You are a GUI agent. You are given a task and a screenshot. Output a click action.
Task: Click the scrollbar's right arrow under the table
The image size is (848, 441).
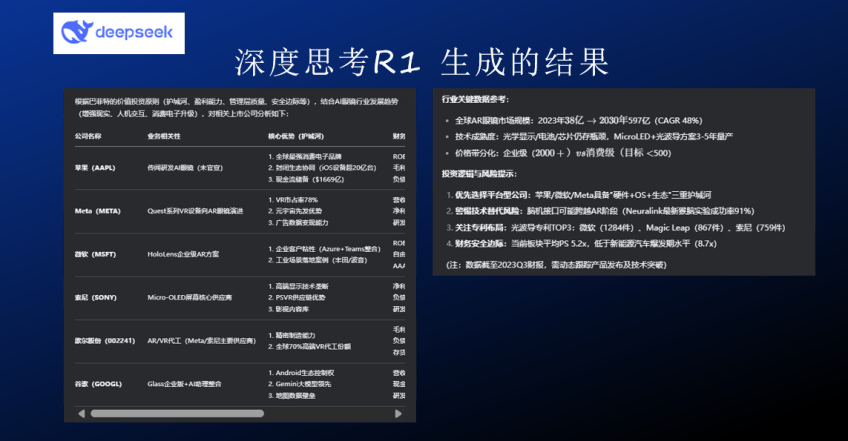[398, 413]
